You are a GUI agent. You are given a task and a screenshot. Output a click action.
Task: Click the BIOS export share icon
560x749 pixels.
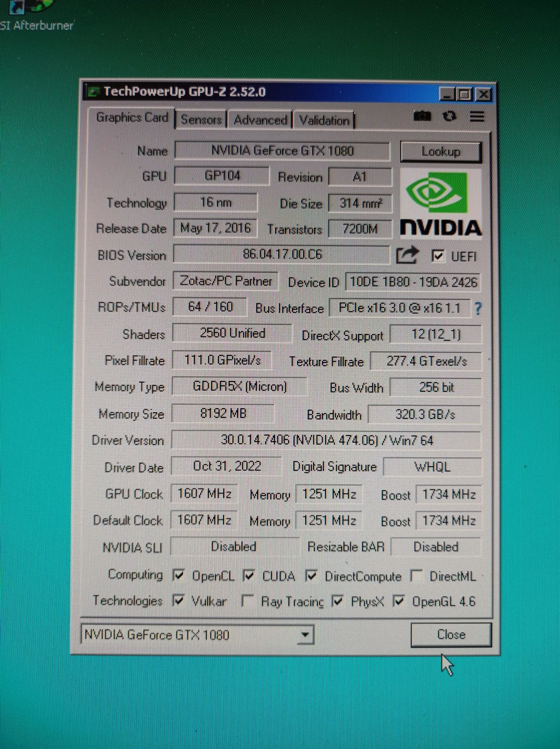tap(406, 255)
